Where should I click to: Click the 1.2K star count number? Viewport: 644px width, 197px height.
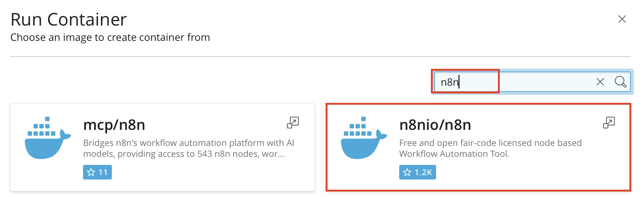[423, 172]
